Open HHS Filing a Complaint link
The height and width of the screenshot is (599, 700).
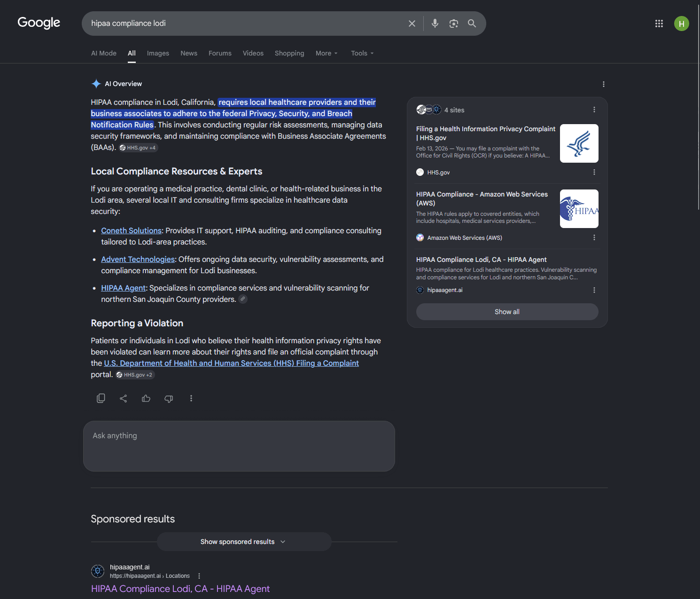232,363
